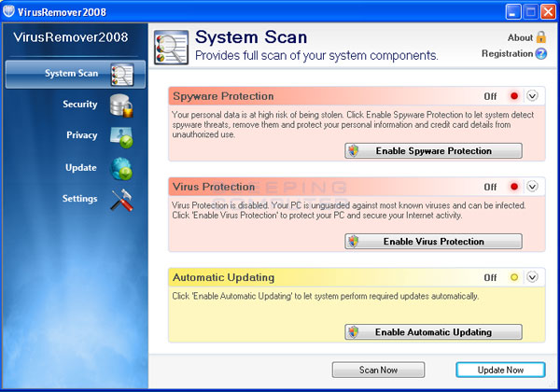560x392 pixels.
Task: Go to the Update section label
Action: [x=81, y=167]
